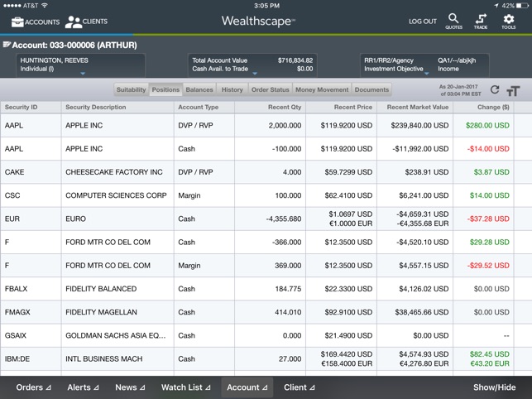Sort by the Recent Market Value column header
The image size is (532, 399).
417,107
